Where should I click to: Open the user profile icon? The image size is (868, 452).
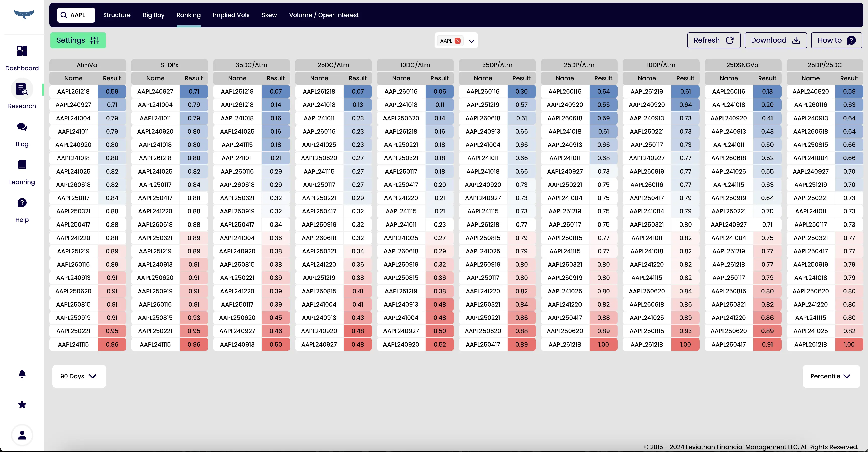[x=22, y=435]
